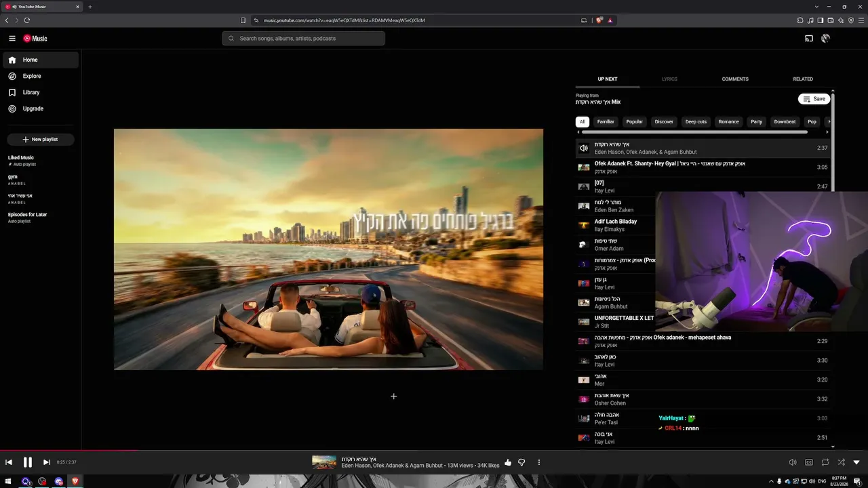Click the player volume speaker icon

point(793,462)
